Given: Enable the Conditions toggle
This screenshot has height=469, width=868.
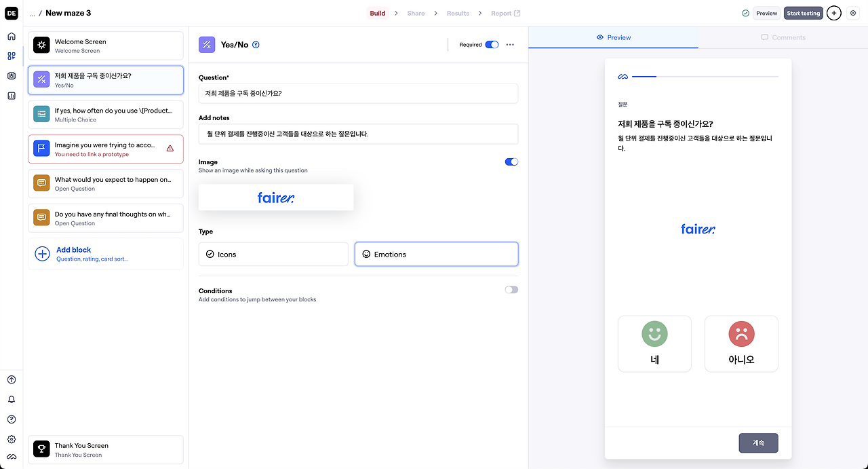Looking at the screenshot, I should tap(511, 290).
